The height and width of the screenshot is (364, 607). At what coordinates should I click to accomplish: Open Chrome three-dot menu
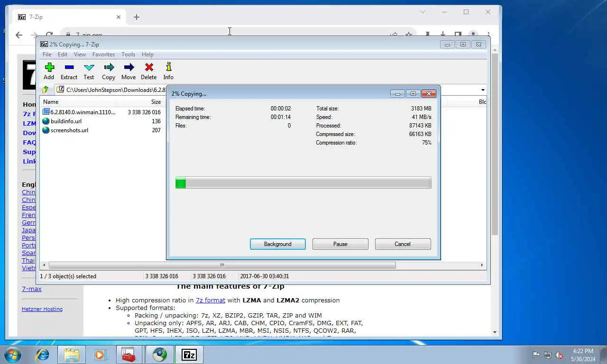tap(488, 35)
